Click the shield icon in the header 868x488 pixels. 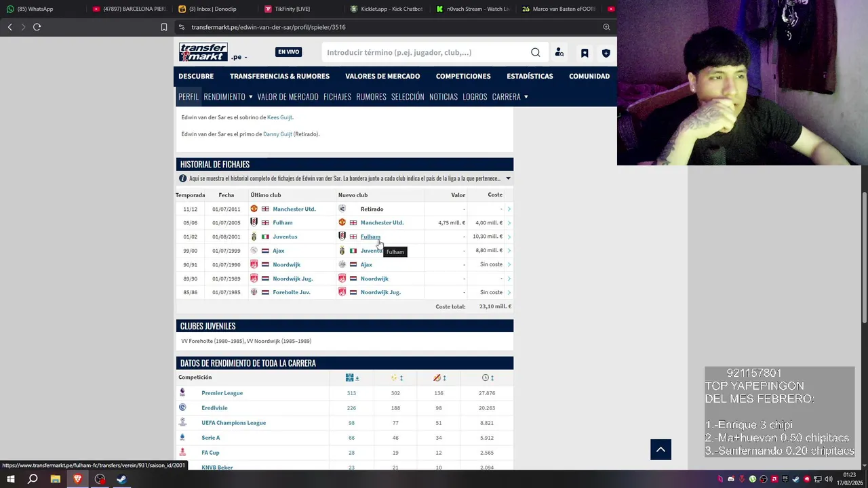606,52
